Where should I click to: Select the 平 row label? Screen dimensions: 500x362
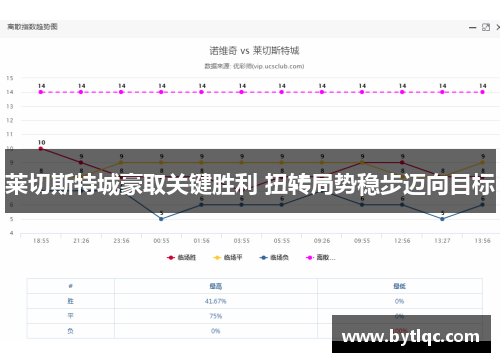click(x=70, y=316)
